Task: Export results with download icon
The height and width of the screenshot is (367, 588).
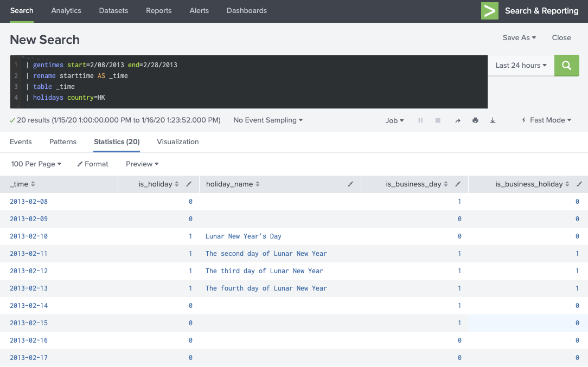Action: click(x=493, y=120)
